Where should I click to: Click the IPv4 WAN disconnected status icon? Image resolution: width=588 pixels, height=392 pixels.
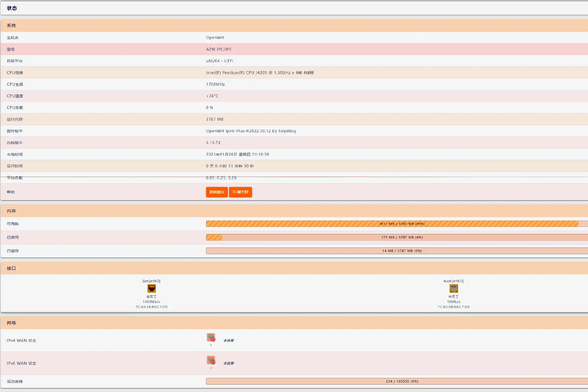[211, 338]
